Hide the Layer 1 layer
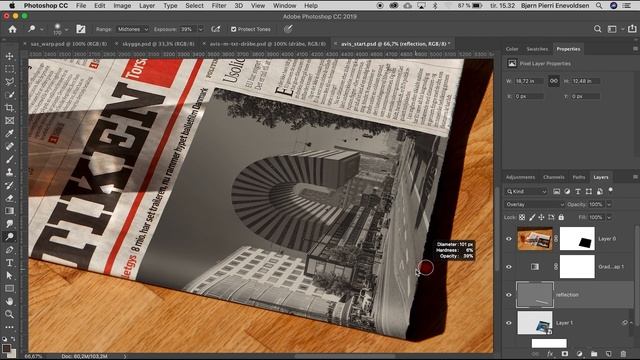 pos(509,323)
